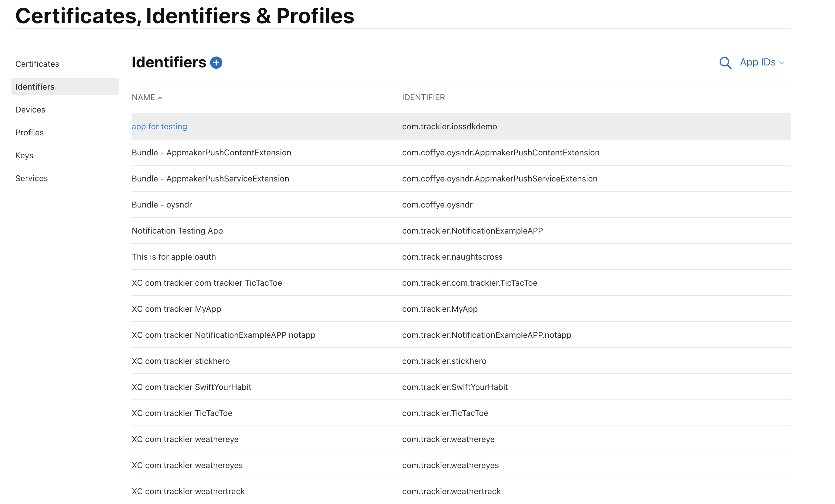Select the Bundle - oysndr row

tap(162, 205)
